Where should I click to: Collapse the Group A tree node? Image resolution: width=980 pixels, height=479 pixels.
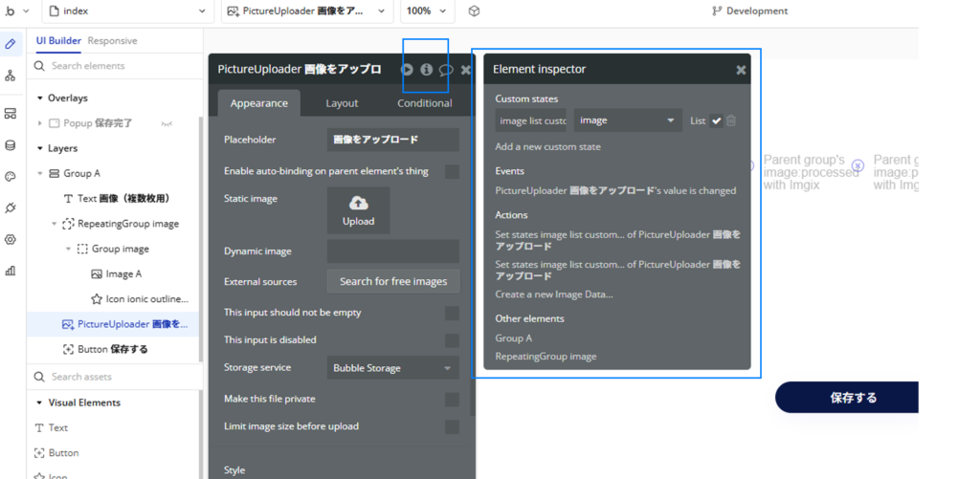tap(40, 173)
